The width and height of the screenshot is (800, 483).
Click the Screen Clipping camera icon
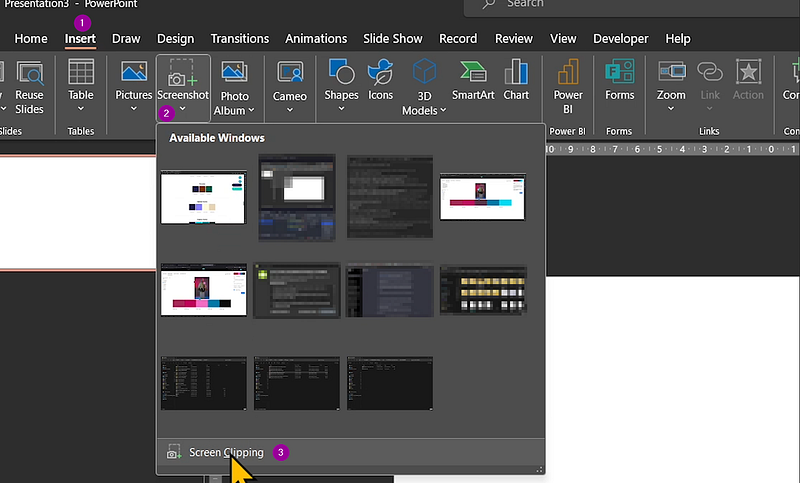tap(174, 452)
